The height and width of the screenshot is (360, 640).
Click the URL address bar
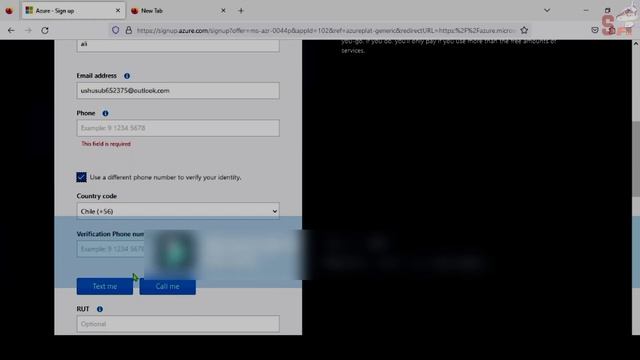pyautogui.click(x=325, y=30)
